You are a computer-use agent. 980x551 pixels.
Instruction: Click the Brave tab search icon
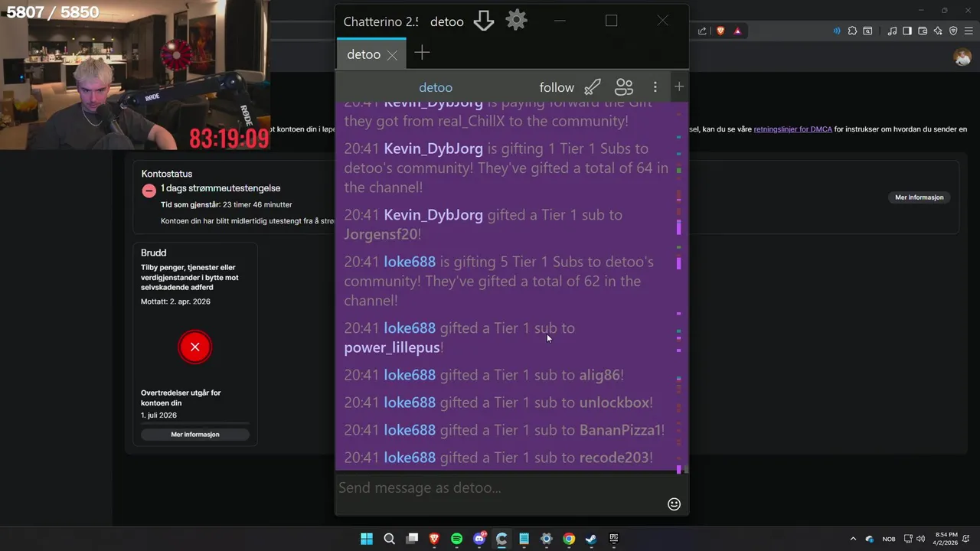(x=867, y=31)
